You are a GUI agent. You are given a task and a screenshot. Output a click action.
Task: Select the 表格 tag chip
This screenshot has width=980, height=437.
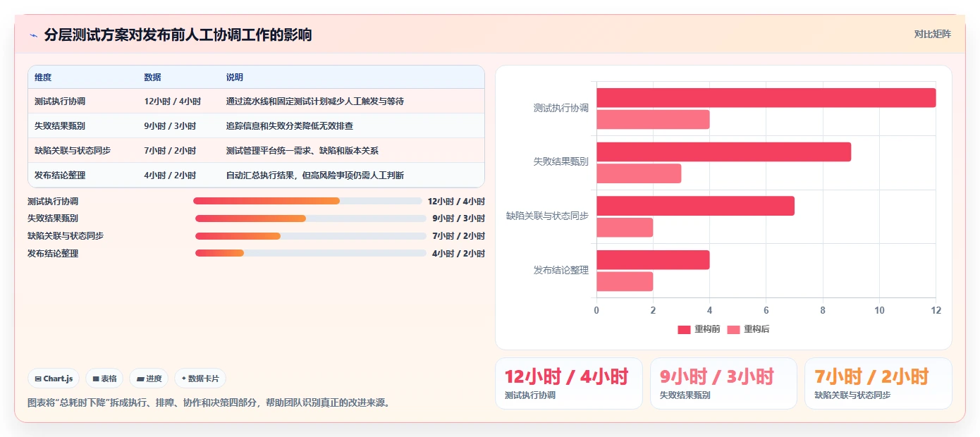point(104,378)
